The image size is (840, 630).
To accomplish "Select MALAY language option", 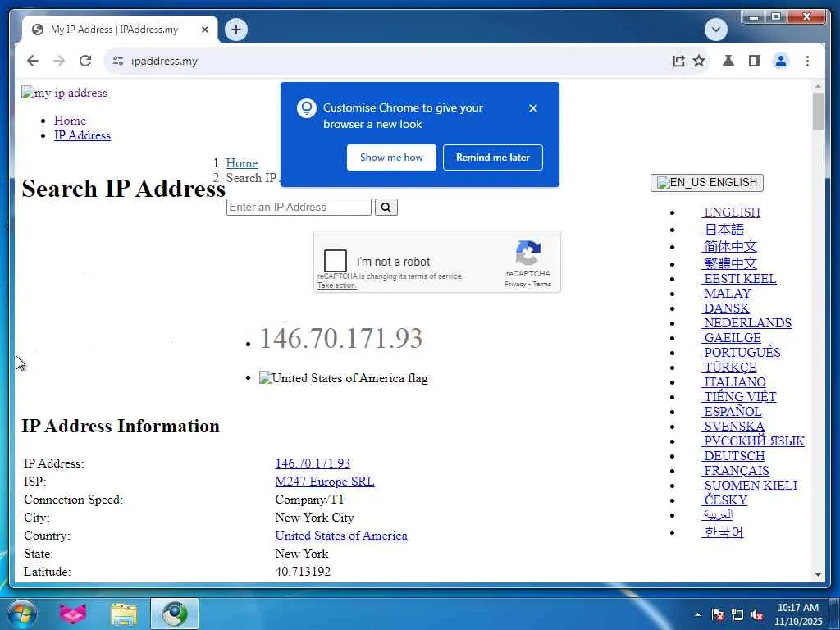I will [727, 294].
